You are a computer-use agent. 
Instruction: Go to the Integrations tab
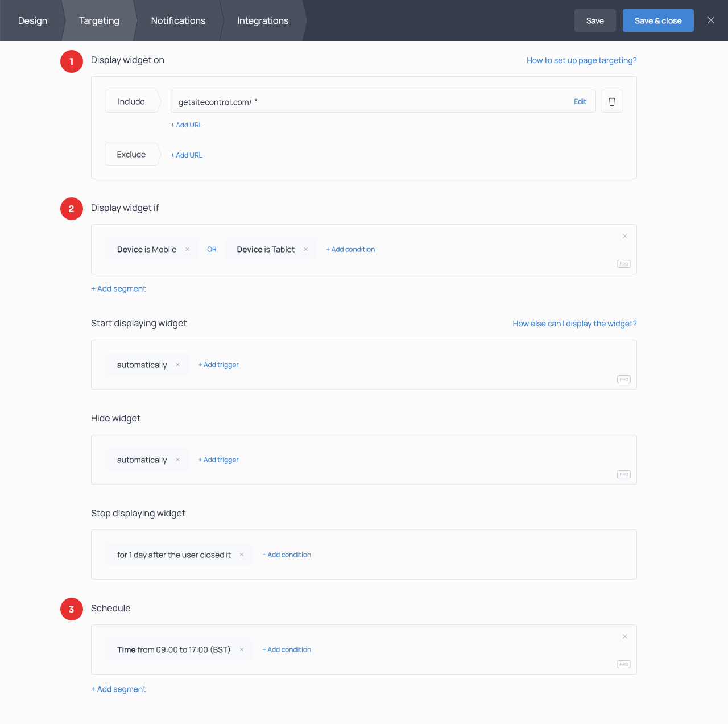point(262,20)
